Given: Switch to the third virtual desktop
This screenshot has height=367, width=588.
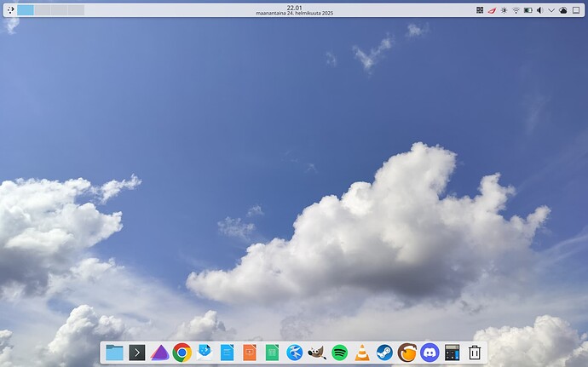Looking at the screenshot, I should 60,10.
